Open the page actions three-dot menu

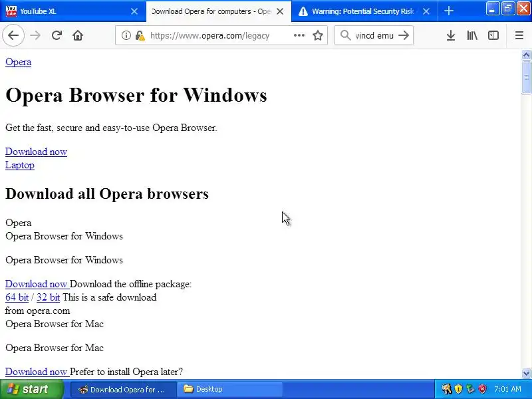[x=299, y=35]
